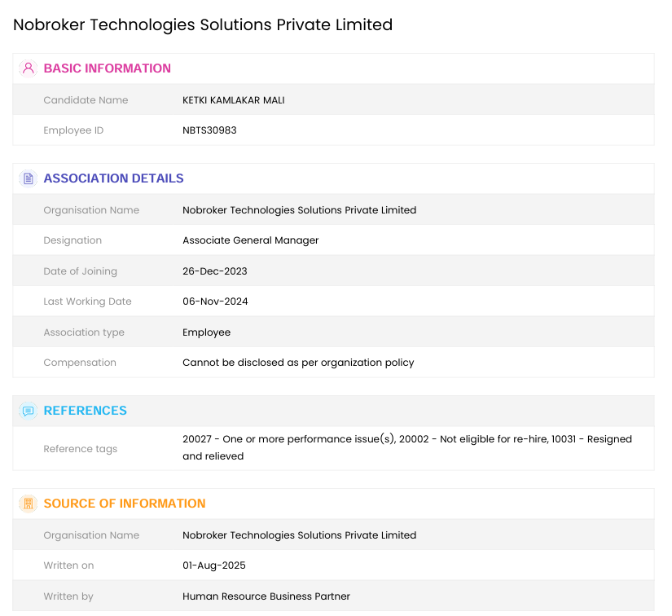Select the Employee ID value NBTS30983
This screenshot has width=672, height=616.
pos(209,130)
